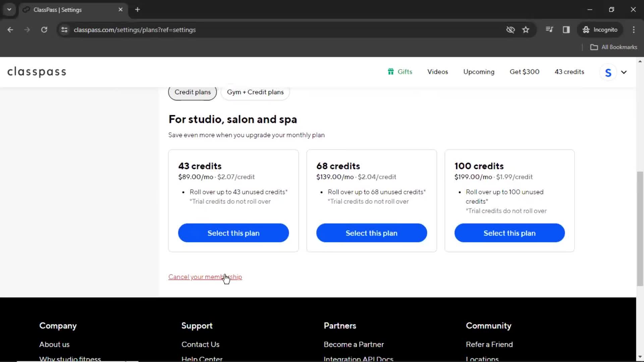This screenshot has height=362, width=644.
Task: Toggle the browser side panel
Action: tap(566, 30)
